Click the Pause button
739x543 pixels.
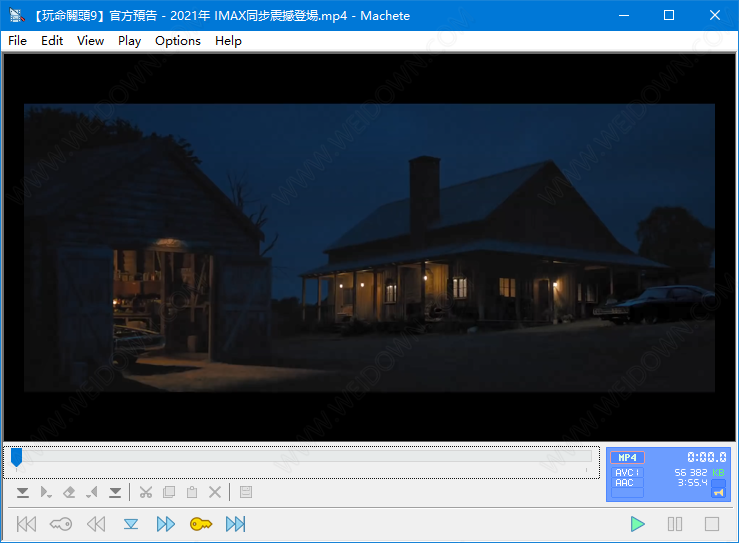pyautogui.click(x=675, y=524)
